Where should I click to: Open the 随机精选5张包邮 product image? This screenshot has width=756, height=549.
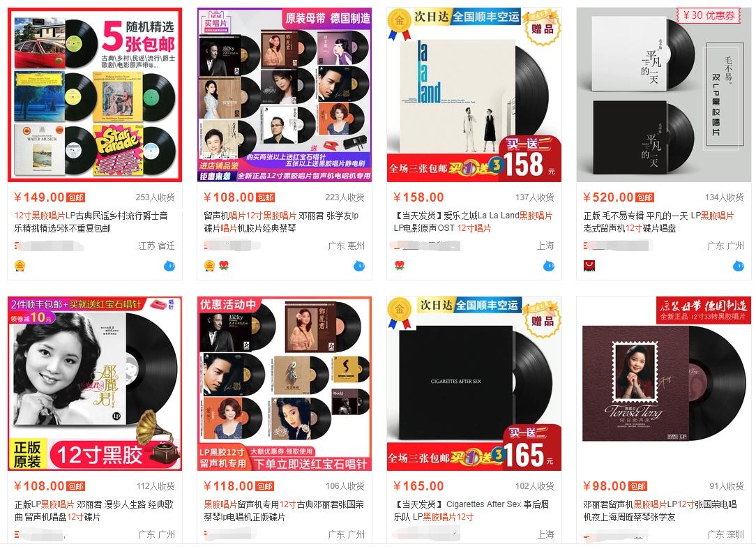[x=95, y=95]
